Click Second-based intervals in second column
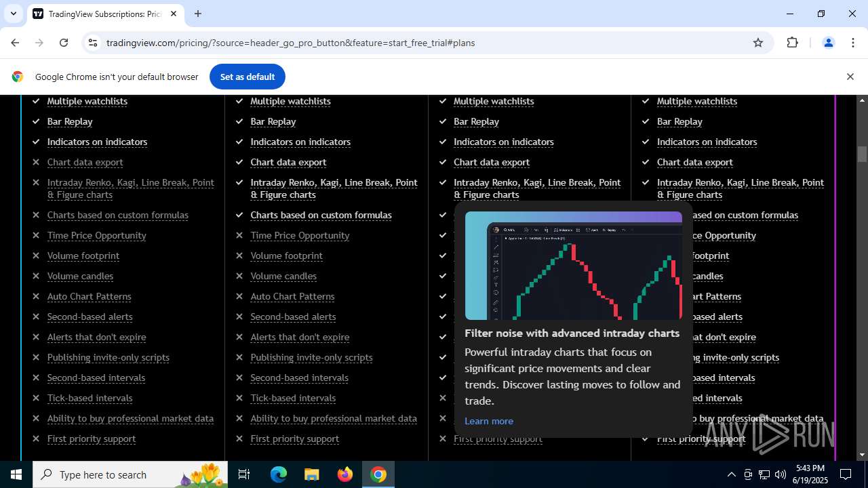Image resolution: width=868 pixels, height=488 pixels. pos(299,378)
